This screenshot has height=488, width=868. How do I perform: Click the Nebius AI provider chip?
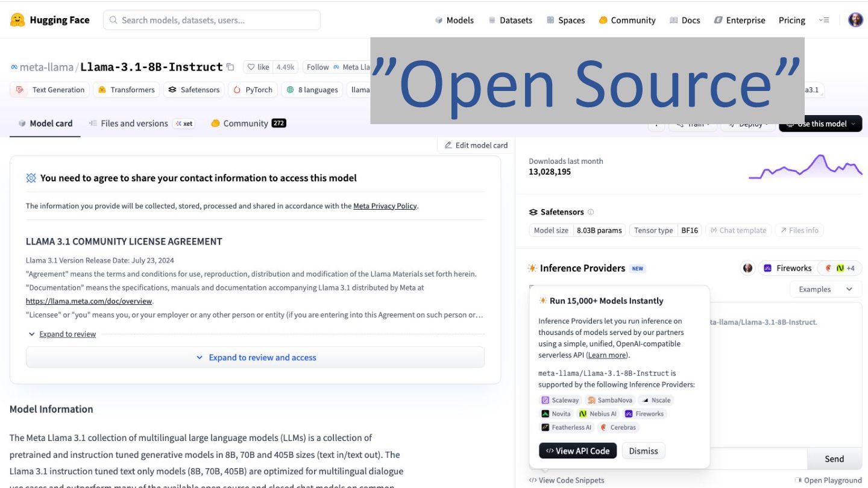[597, 414]
